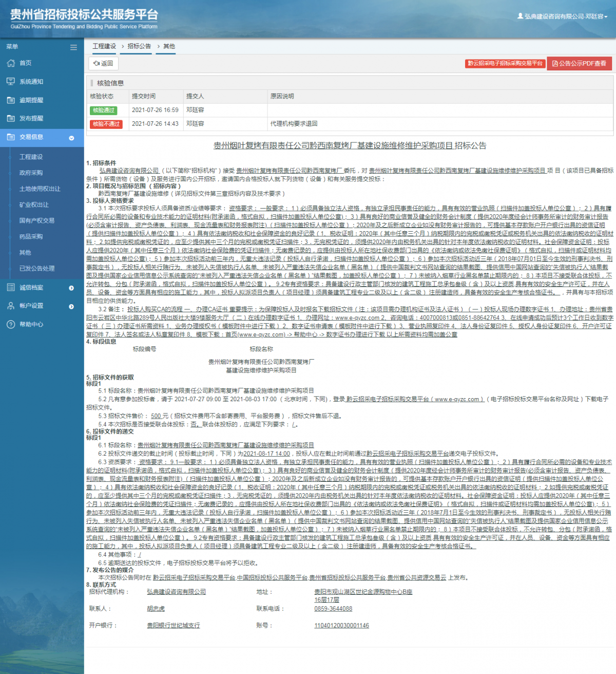Expand the 诚信档案 menu arrow
This screenshot has height=674, width=616.
(71, 288)
